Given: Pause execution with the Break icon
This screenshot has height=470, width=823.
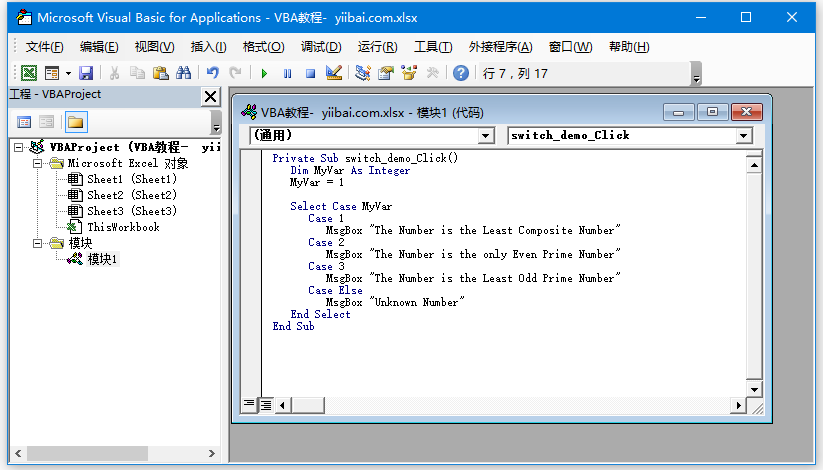Looking at the screenshot, I should (x=287, y=74).
